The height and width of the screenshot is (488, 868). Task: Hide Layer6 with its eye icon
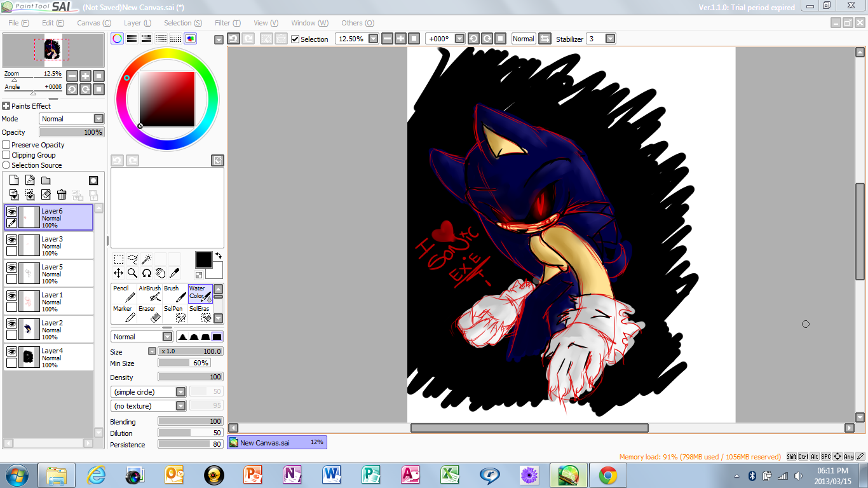(11, 212)
